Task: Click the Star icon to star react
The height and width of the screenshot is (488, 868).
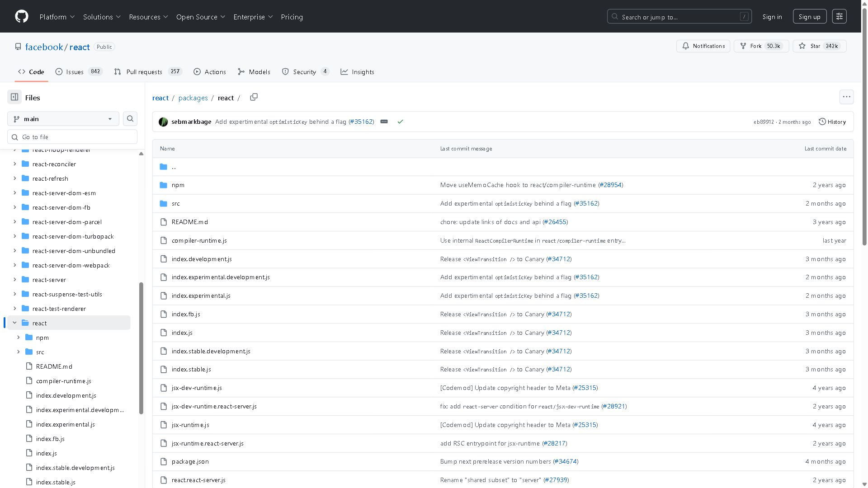Action: point(802,46)
